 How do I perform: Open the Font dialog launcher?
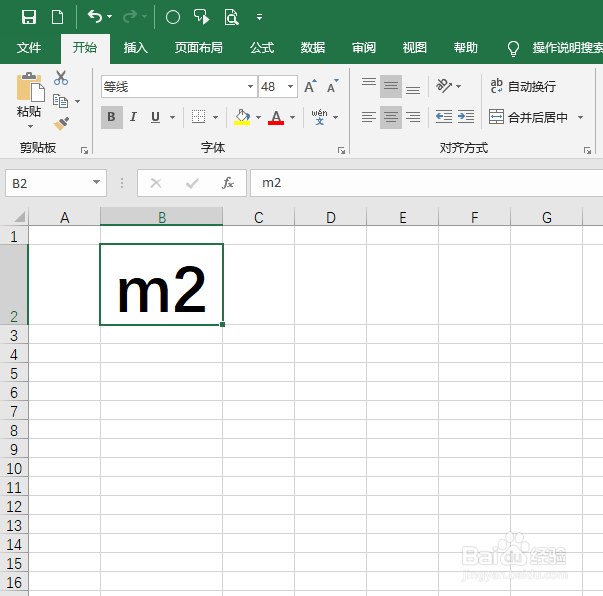tap(341, 150)
